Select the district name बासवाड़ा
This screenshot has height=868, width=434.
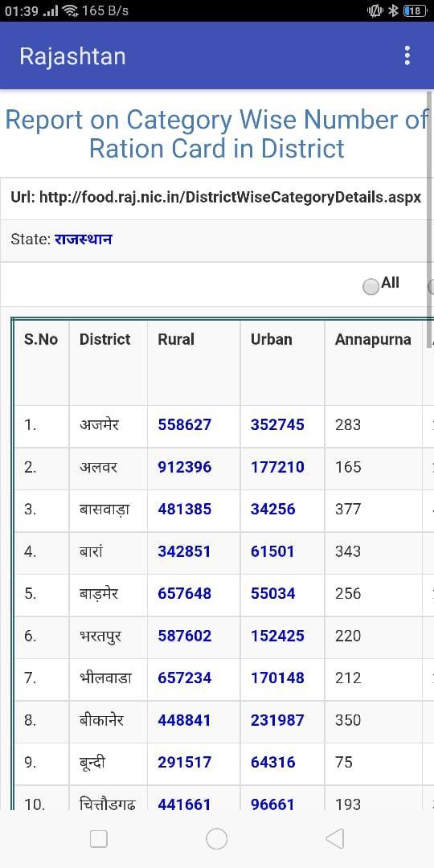[x=104, y=509]
